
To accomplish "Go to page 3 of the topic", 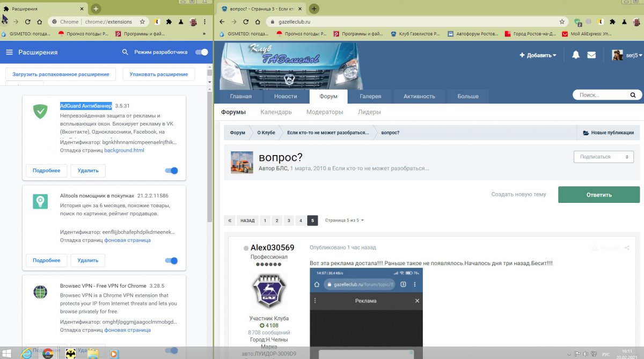I will coord(289,221).
